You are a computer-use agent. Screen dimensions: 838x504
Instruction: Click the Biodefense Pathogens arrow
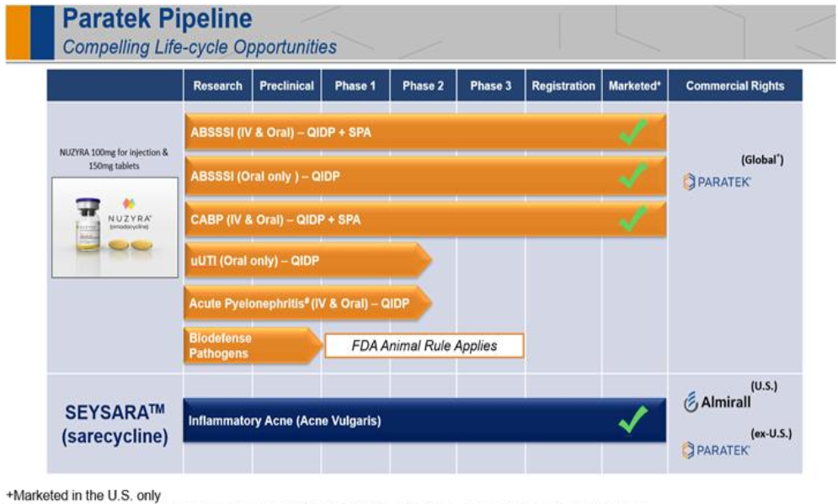[253, 346]
